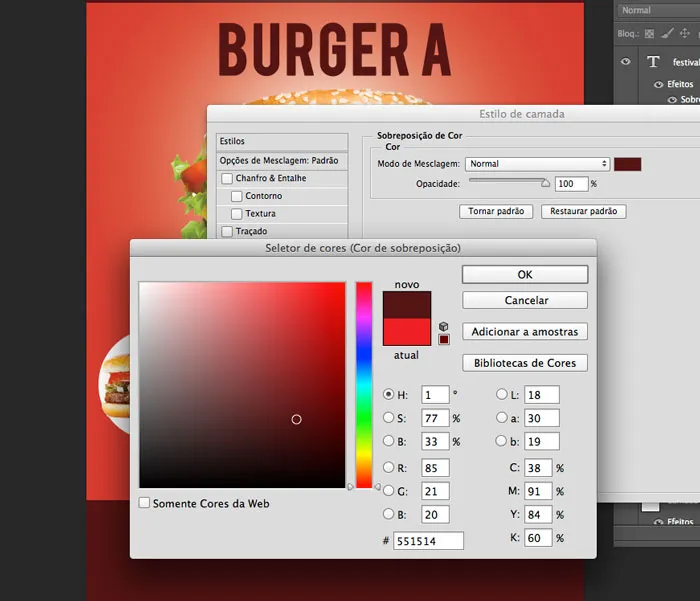Click the Opacidade value field 100

click(x=571, y=184)
